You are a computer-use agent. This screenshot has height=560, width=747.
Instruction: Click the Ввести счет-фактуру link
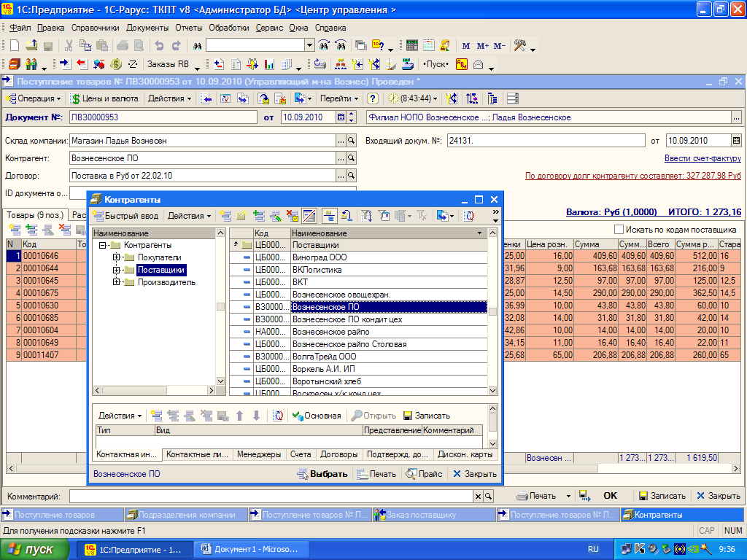click(703, 158)
